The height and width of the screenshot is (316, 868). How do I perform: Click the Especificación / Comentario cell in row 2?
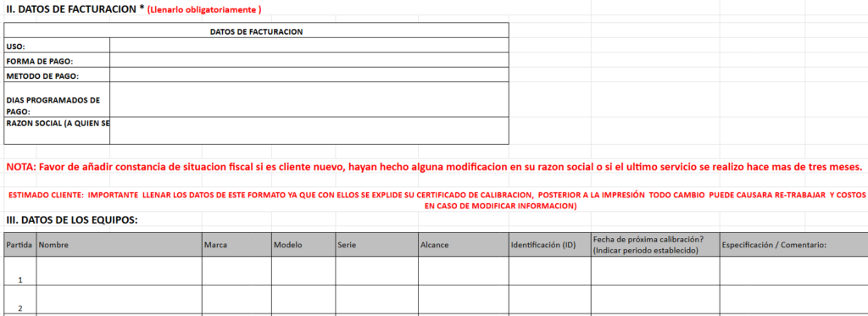pos(793,299)
